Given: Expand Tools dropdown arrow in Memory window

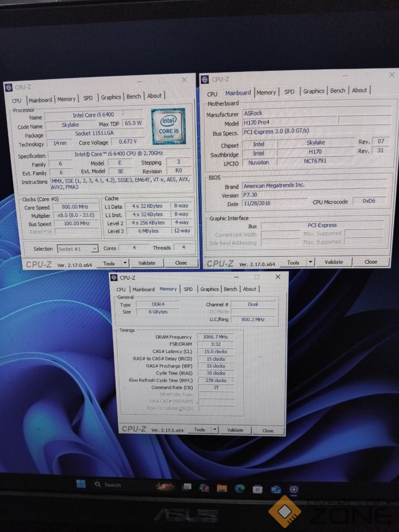Looking at the screenshot, I should coord(215,430).
